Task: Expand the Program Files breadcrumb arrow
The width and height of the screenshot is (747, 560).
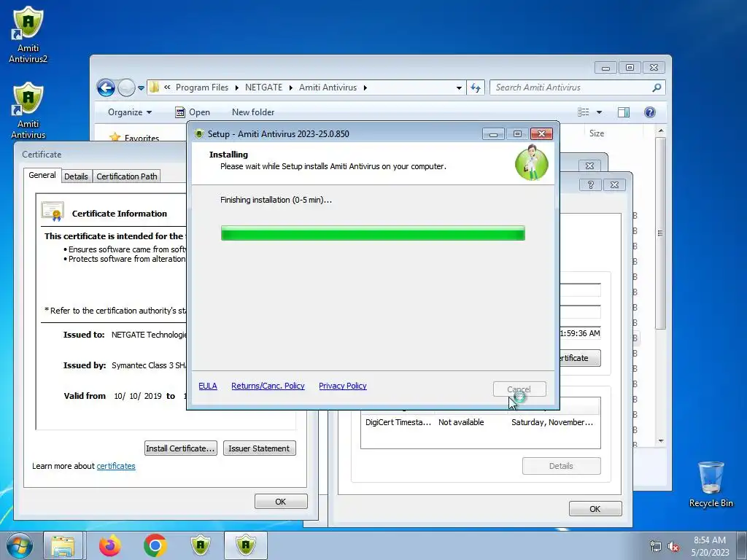Action: coord(237,87)
